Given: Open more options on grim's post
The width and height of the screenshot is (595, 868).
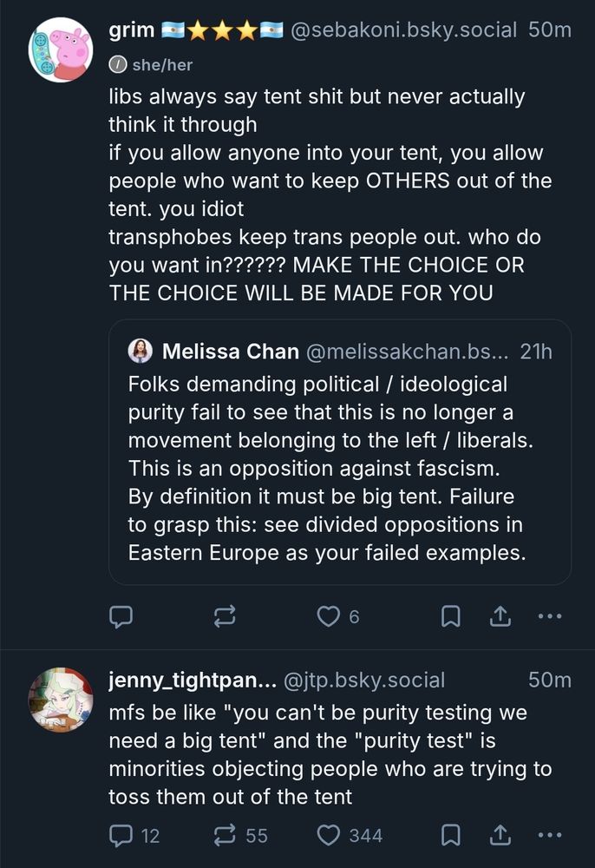Looking at the screenshot, I should pos(550,616).
